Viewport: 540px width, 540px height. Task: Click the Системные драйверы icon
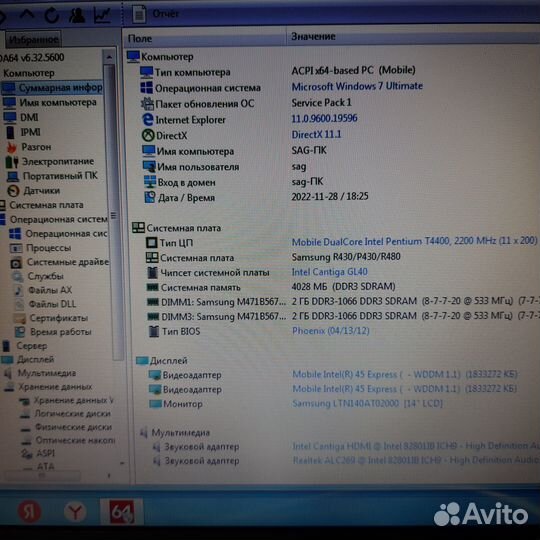click(16, 263)
